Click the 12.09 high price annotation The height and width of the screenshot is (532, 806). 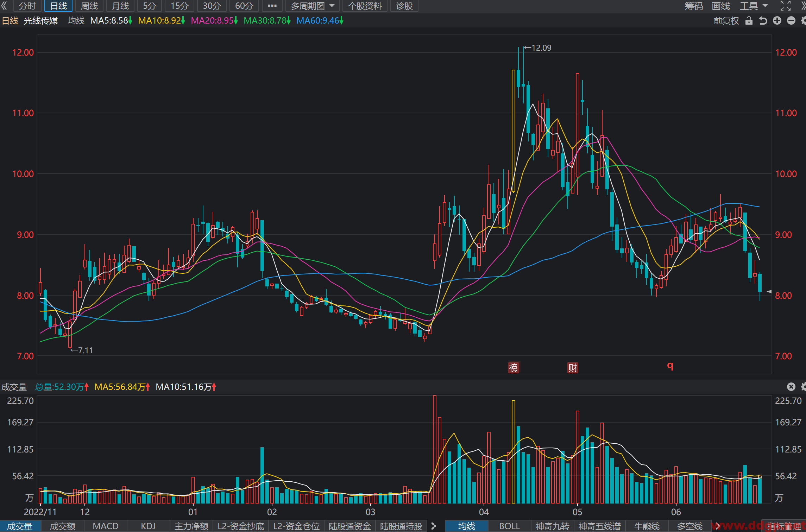[537, 48]
